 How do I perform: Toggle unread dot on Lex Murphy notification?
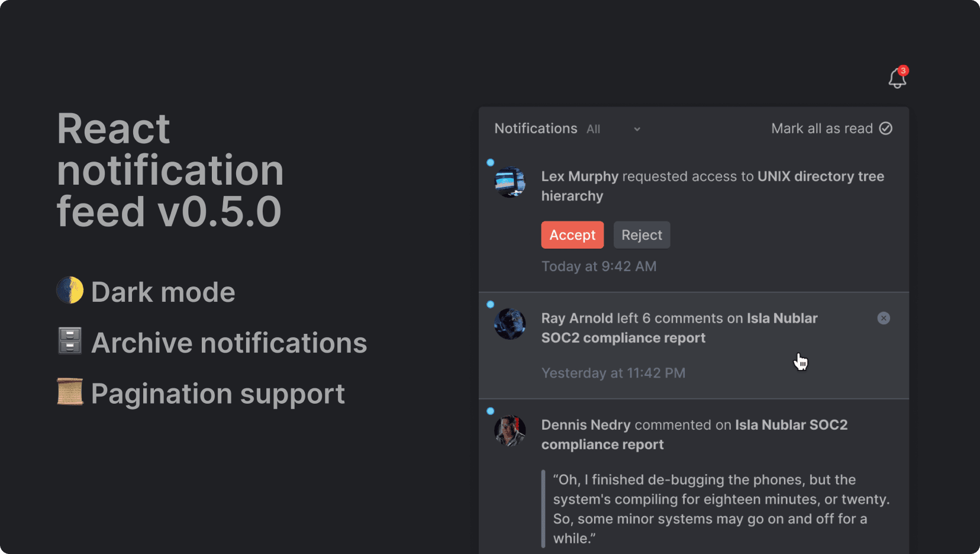pyautogui.click(x=491, y=163)
